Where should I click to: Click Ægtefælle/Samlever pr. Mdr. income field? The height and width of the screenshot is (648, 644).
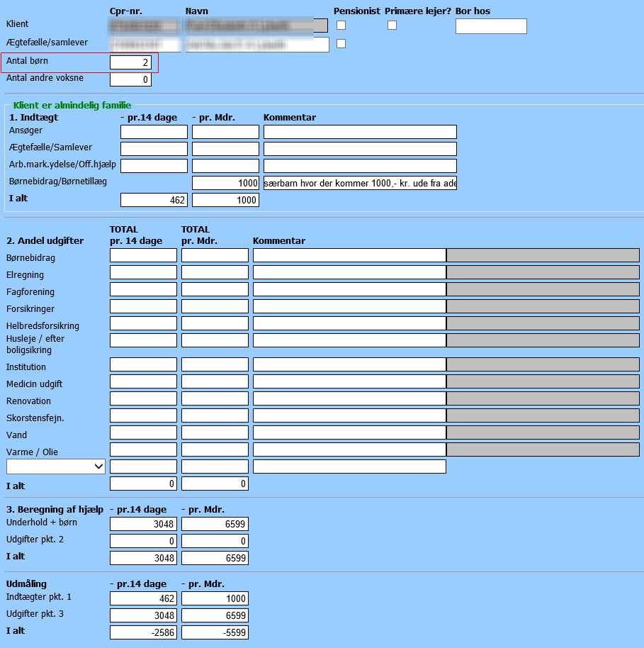(225, 149)
